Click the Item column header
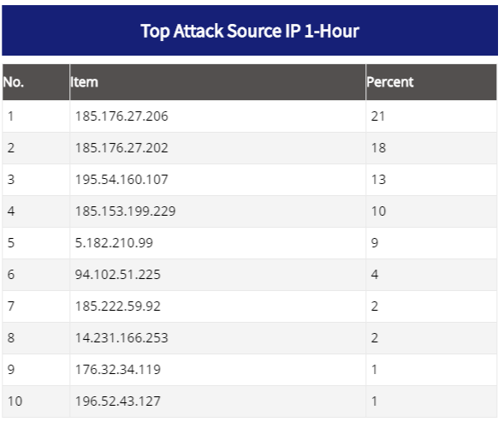 (x=84, y=82)
